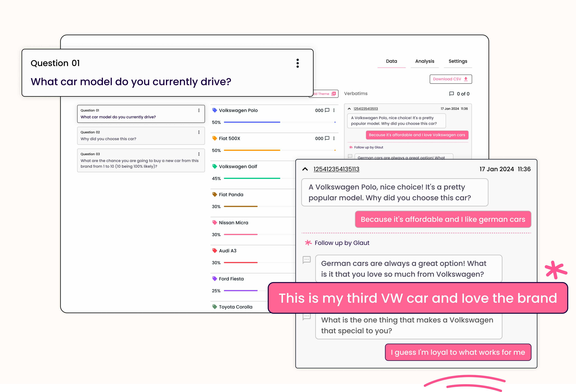Viewport: 576px width, 392px height.
Task: Click the pink tag icon beside Nissan Micra
Action: (215, 222)
